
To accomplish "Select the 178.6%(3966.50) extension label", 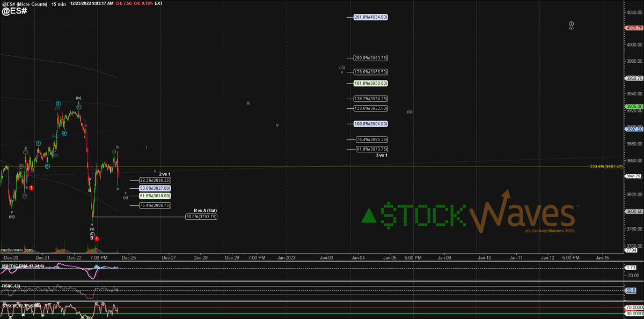I will click(x=371, y=71).
